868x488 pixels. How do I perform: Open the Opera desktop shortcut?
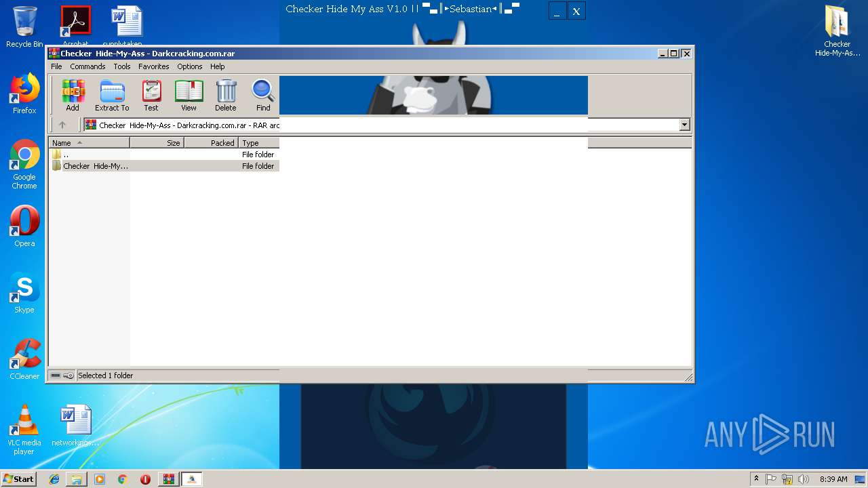tap(24, 226)
